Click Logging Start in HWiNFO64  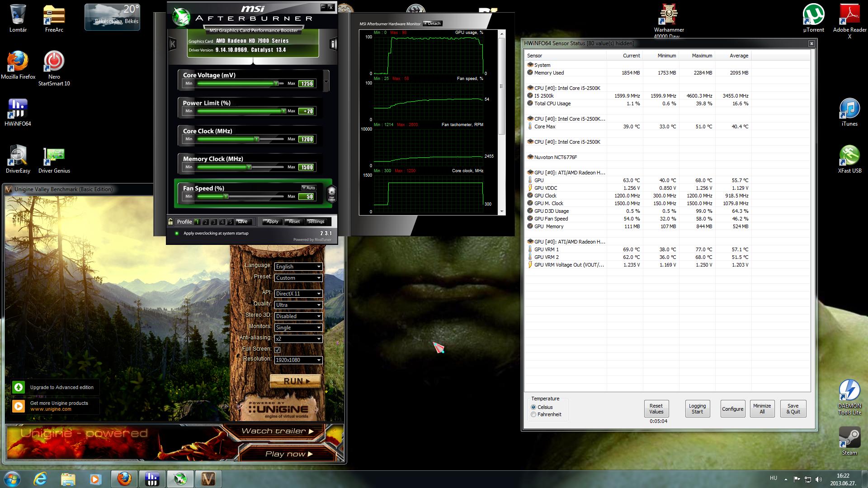[x=697, y=408]
